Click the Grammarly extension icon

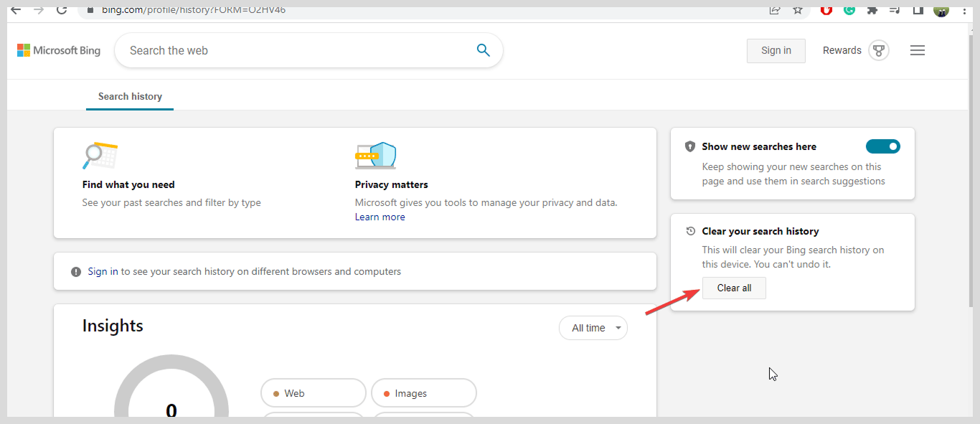click(x=849, y=10)
